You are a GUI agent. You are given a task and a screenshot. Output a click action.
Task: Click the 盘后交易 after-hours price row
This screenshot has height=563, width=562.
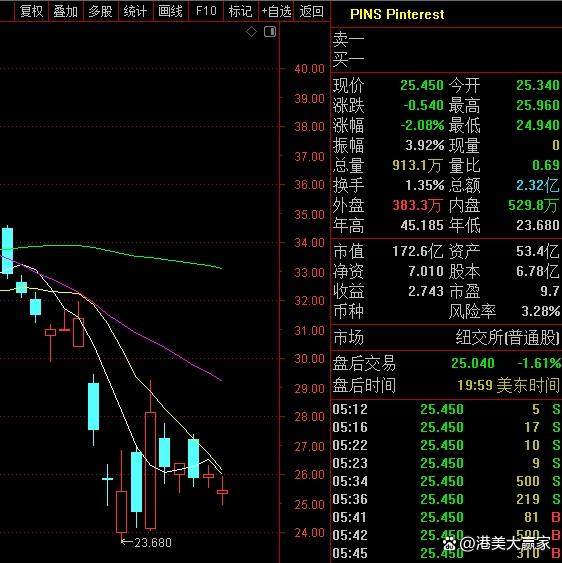tap(446, 363)
